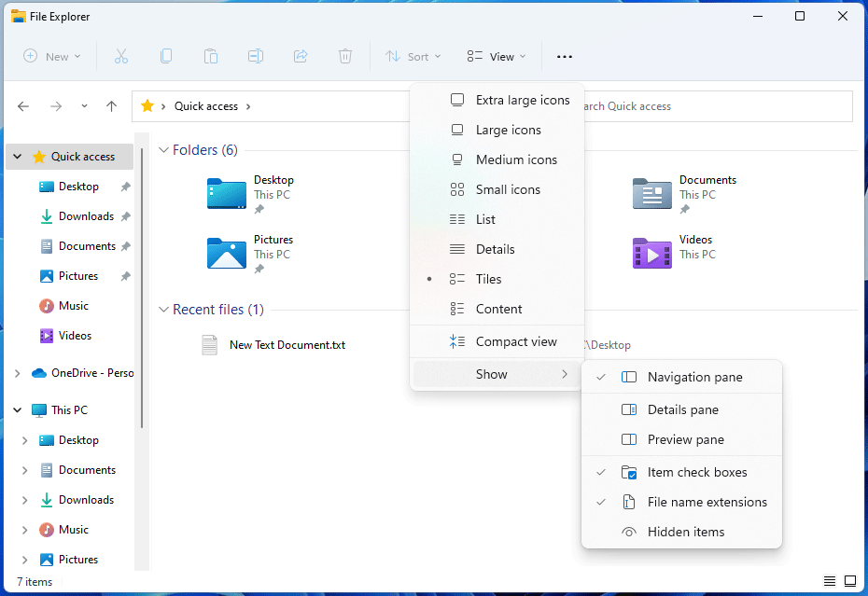The height and width of the screenshot is (596, 868).
Task: Expand Downloads under This PC
Action: coord(25,500)
